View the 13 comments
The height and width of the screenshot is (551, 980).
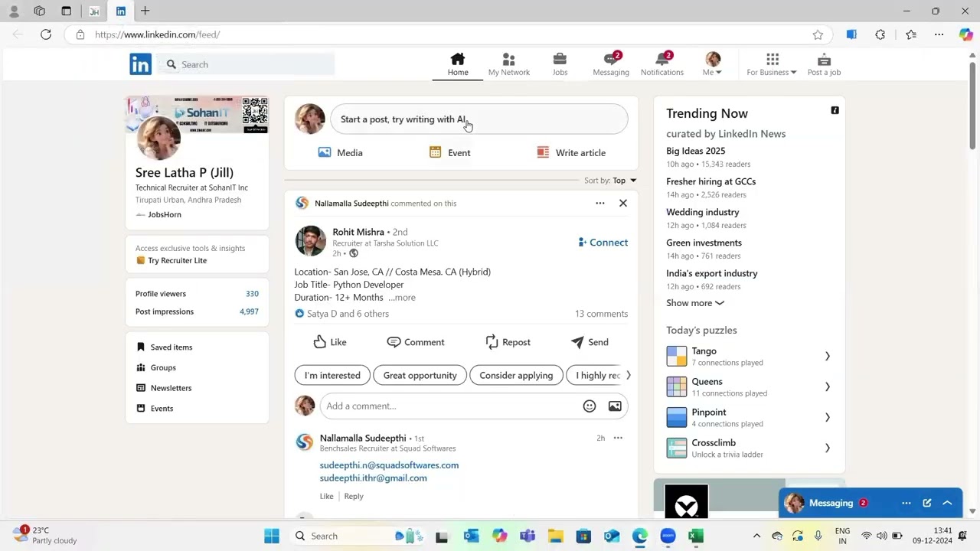point(601,314)
